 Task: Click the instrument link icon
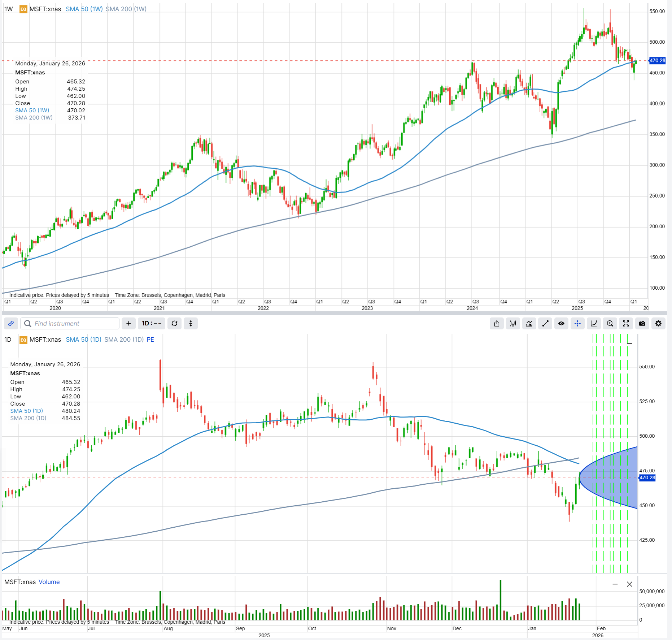pyautogui.click(x=11, y=324)
